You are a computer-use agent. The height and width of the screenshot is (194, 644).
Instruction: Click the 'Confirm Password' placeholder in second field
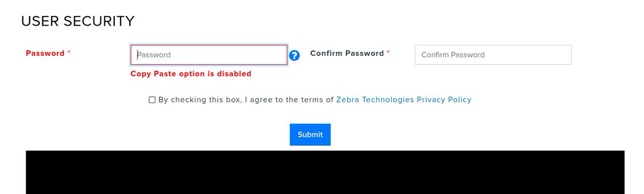tap(453, 55)
